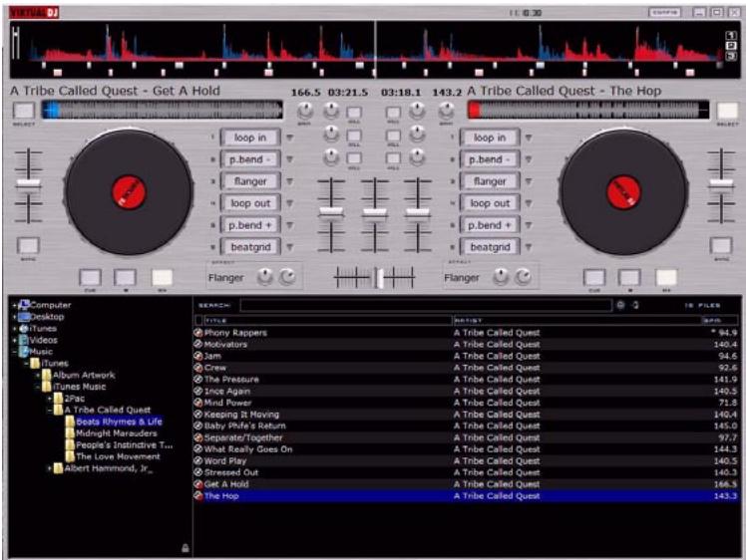
Task: Expand the 2Pac folder
Action: 50,399
